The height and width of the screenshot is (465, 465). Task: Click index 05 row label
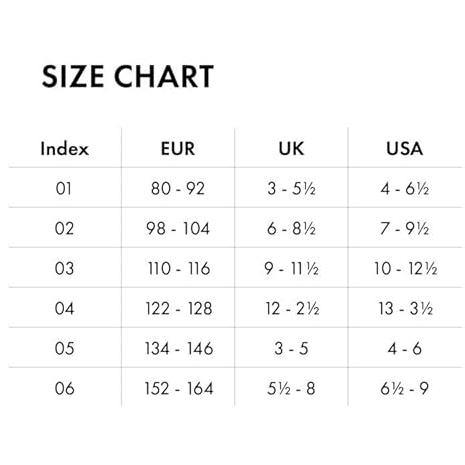coord(64,348)
